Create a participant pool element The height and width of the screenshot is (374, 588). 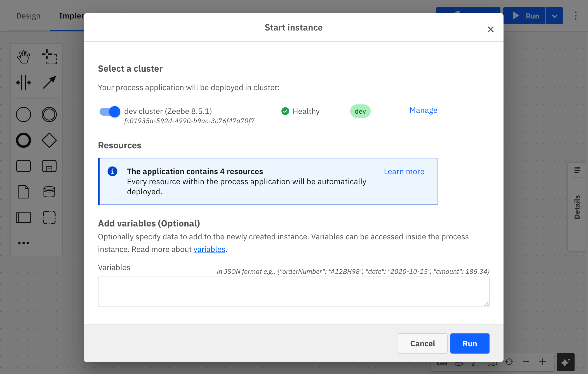[x=23, y=218]
